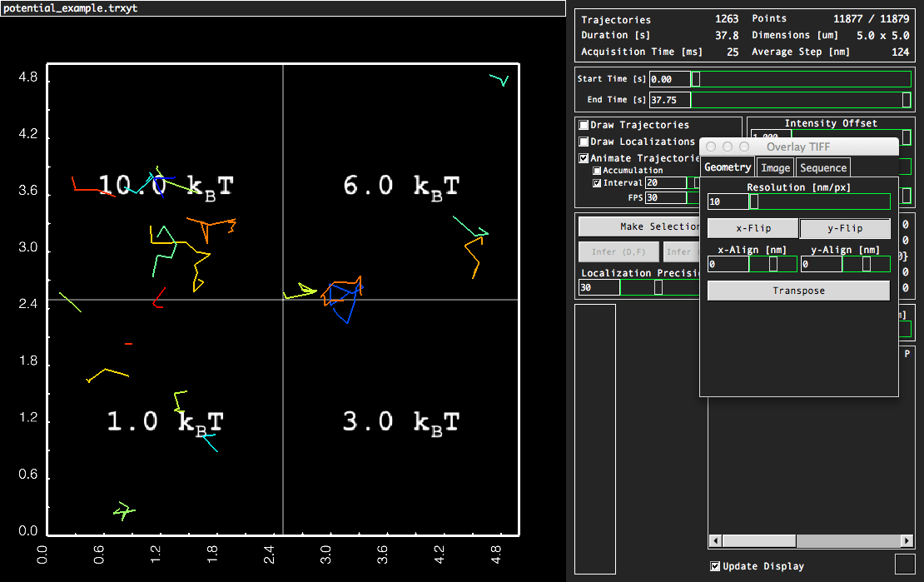The image size is (924, 582).
Task: Click the horizontal scrollbar thumb in list
Action: pos(760,541)
